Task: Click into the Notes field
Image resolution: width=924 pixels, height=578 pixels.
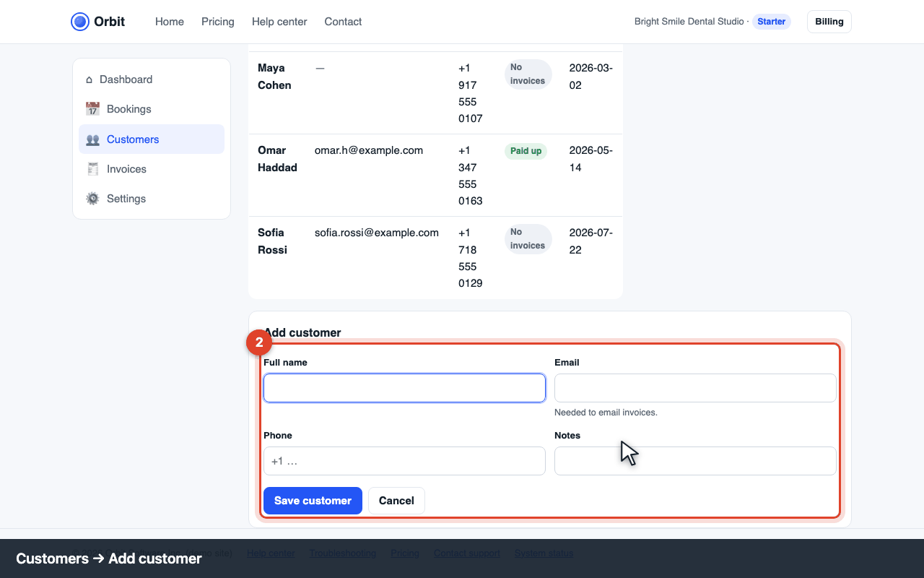Action: tap(695, 461)
